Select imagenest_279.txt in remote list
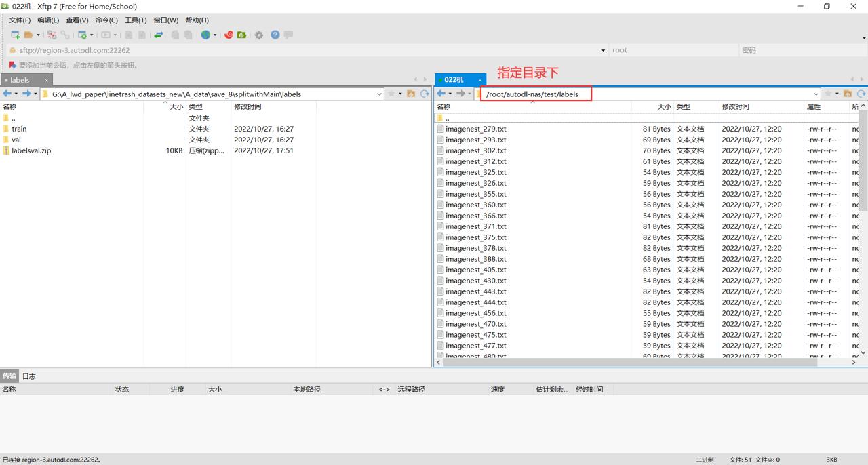868x465 pixels. click(475, 129)
